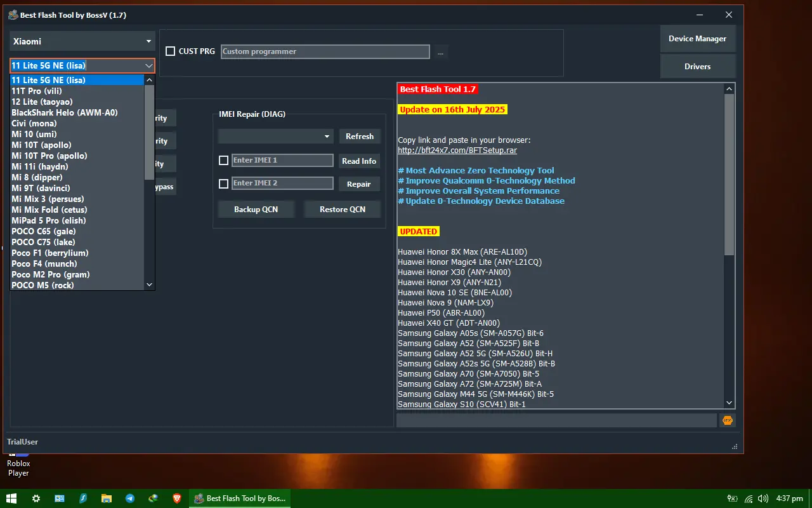Click the Refresh button
The height and width of the screenshot is (508, 812).
[x=360, y=136]
